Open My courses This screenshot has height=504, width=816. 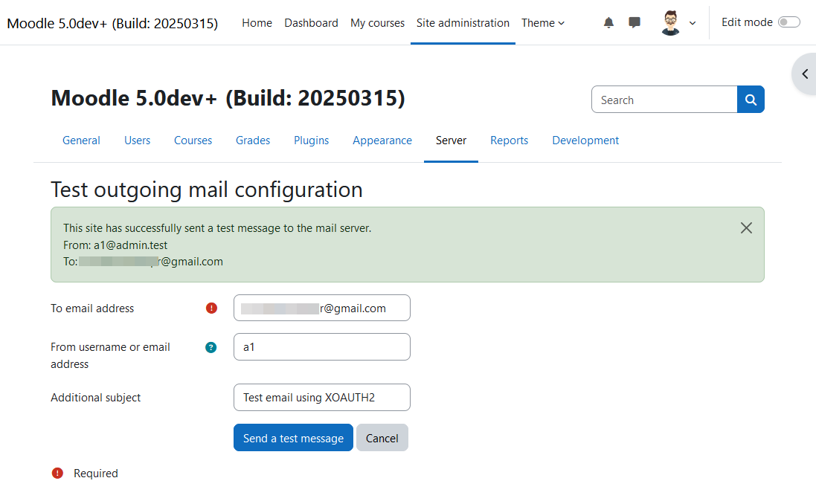click(377, 23)
